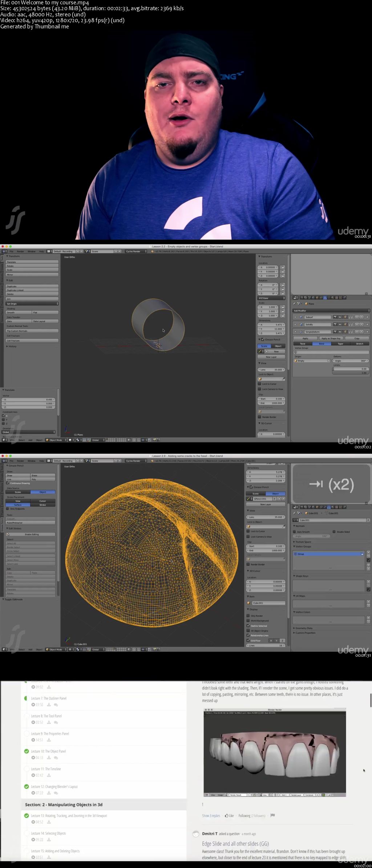Enable Lock Camera to View in Lesson 2.9 window
The image size is (372, 868).
point(248,537)
